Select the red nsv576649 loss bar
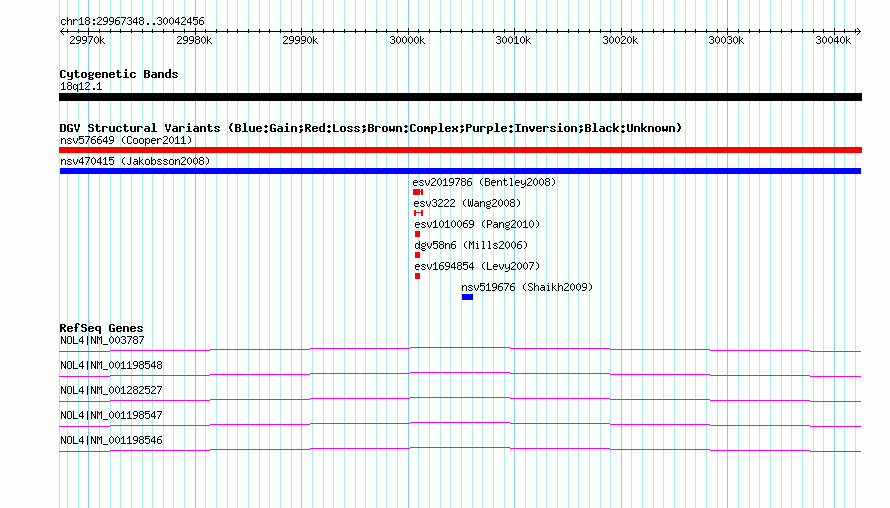 pos(460,150)
